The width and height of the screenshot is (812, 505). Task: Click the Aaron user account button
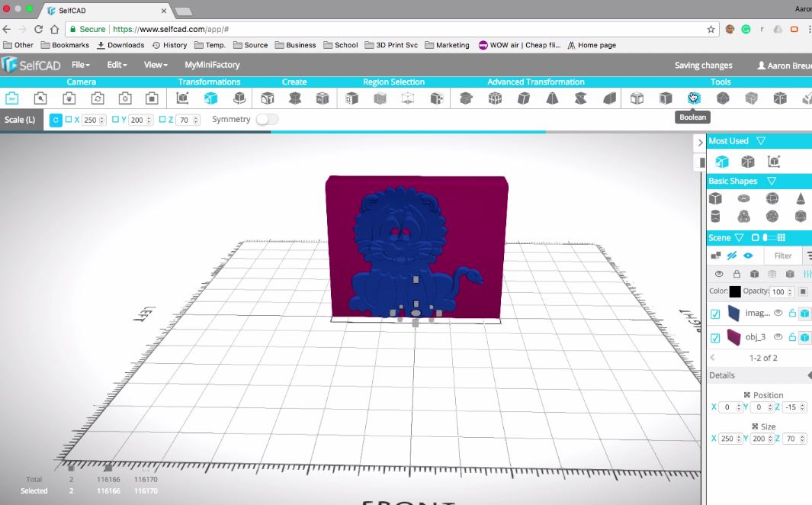point(784,66)
